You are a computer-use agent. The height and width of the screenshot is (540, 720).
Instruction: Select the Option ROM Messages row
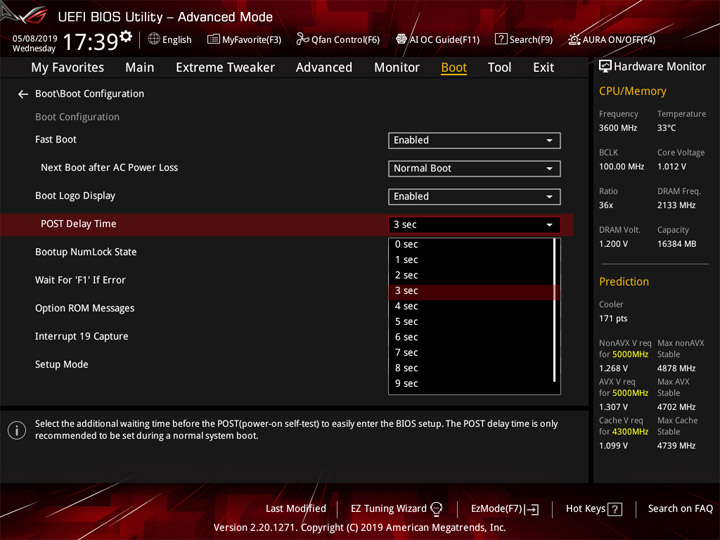coord(194,308)
